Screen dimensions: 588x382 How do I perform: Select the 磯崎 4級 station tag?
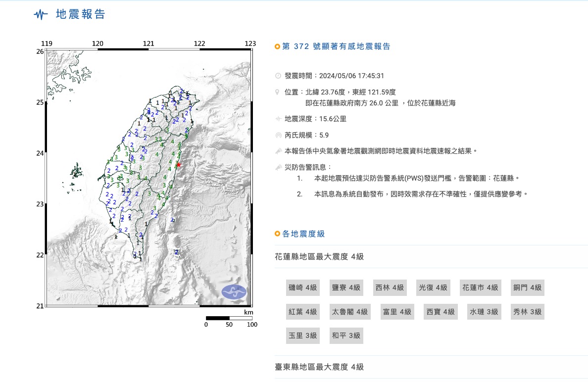tap(302, 287)
